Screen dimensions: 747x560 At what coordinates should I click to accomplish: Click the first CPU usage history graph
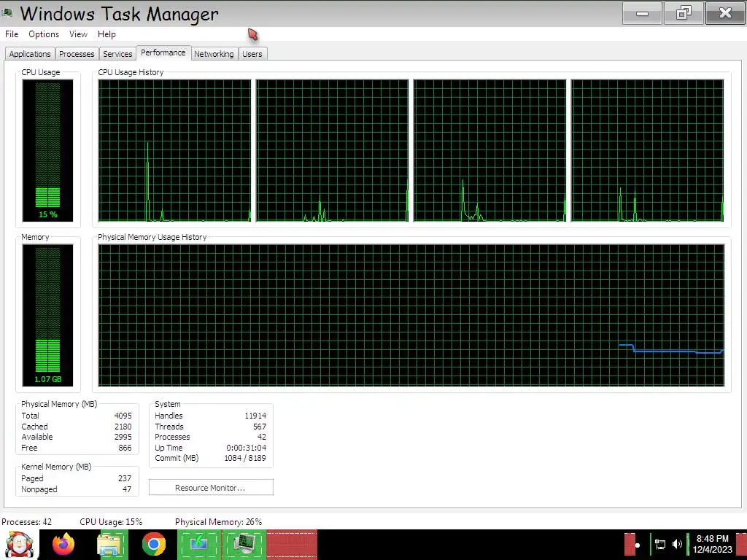point(174,150)
